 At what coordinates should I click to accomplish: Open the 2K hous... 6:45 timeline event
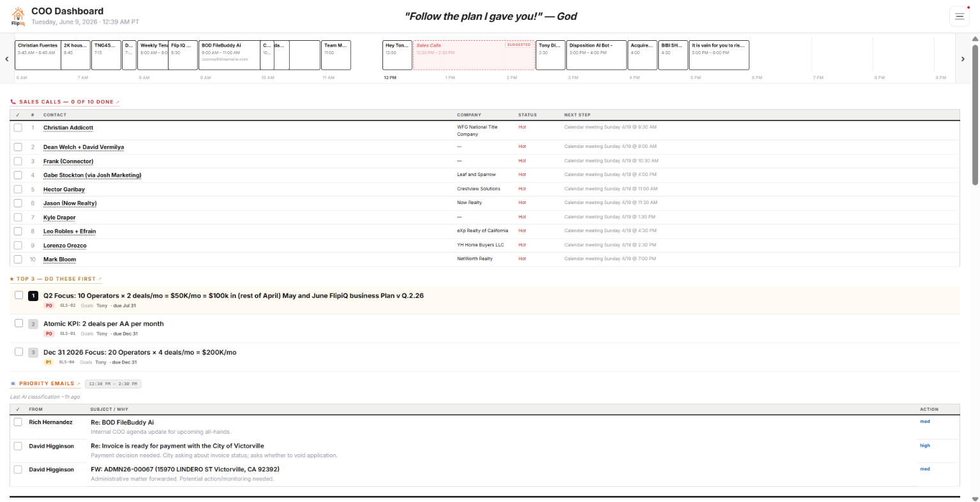pos(76,55)
